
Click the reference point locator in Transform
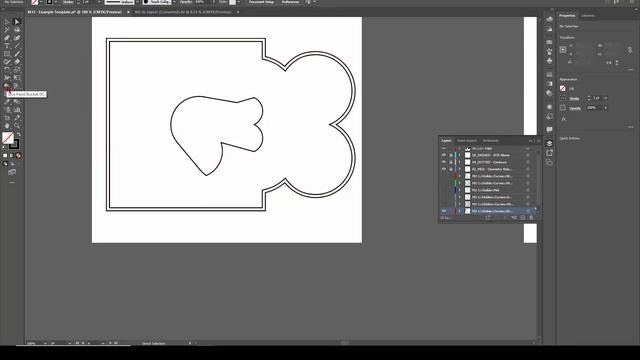point(563,50)
